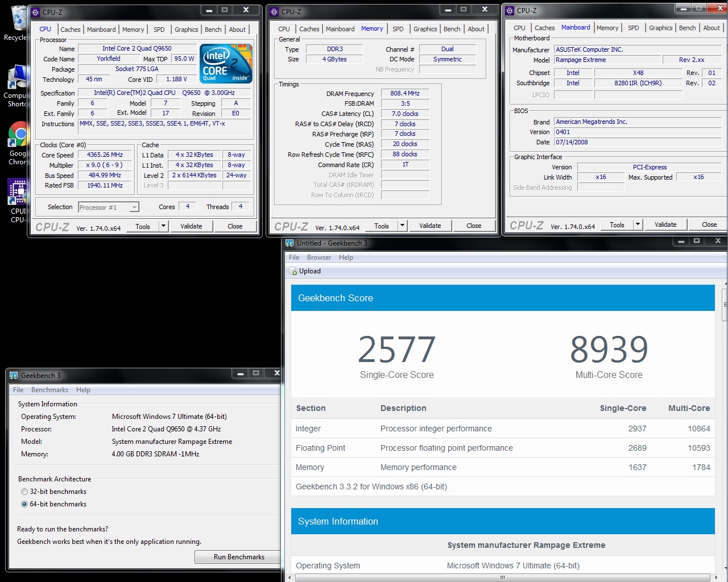Click the Core Speed value 4365.26 MHz
This screenshot has height=582, width=728.
point(105,155)
